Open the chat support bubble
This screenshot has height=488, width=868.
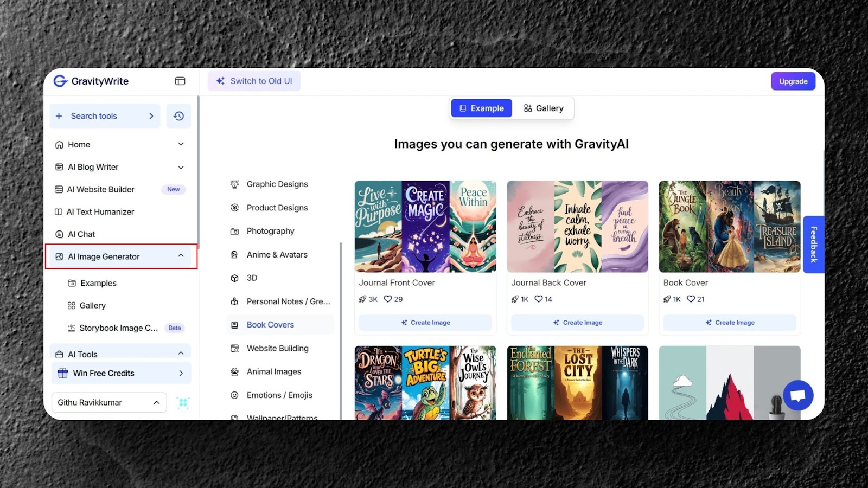798,395
